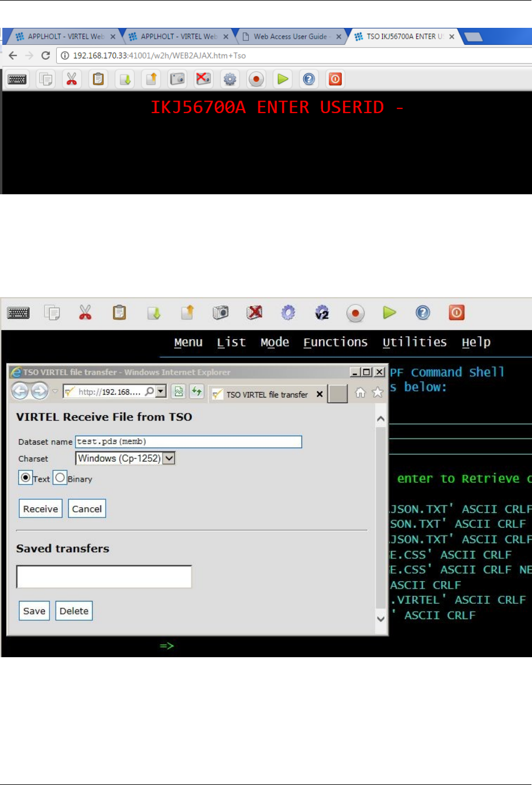The width and height of the screenshot is (532, 785).
Task: Open the Help menu in ISPF bar
Action: 476,342
